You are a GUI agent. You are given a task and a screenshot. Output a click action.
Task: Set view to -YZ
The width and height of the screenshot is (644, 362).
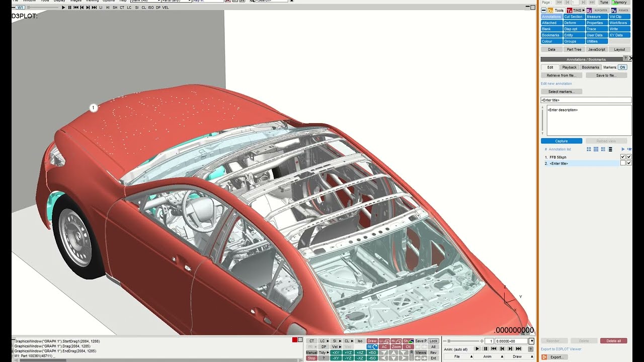(x=348, y=358)
